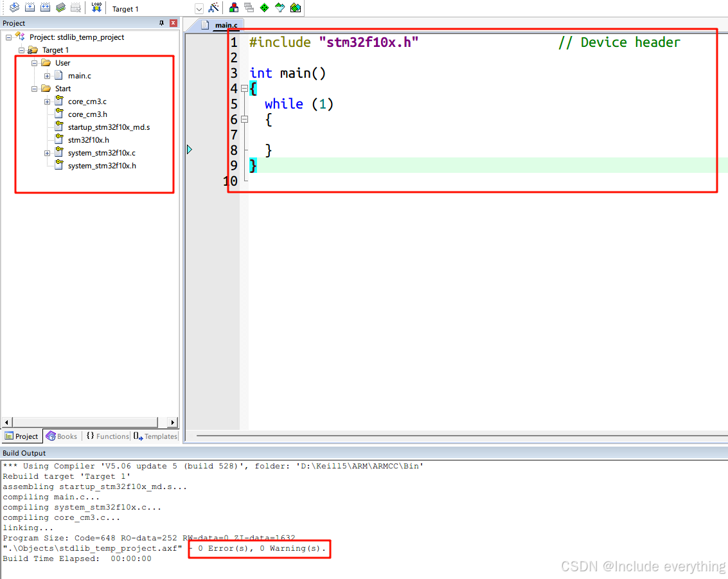Click 'compiling main.c...' in Build Output
The height and width of the screenshot is (579, 728).
pos(51,497)
